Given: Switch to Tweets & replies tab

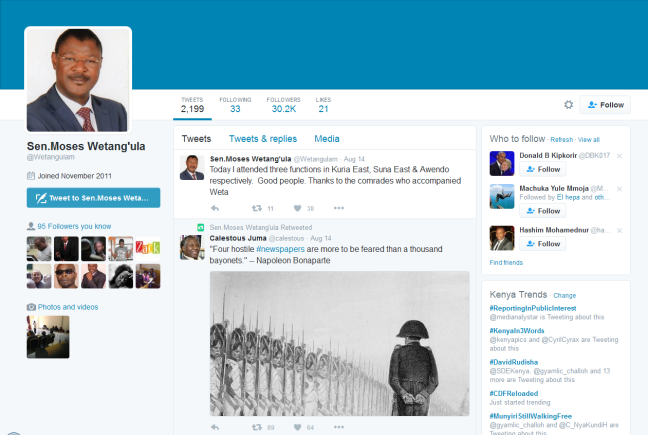Looking at the screenshot, I should (x=263, y=139).
